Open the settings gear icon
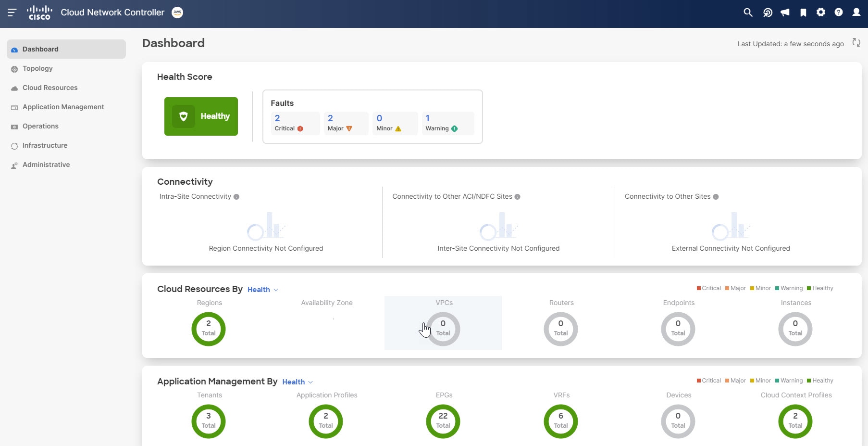868x446 pixels. coord(821,12)
